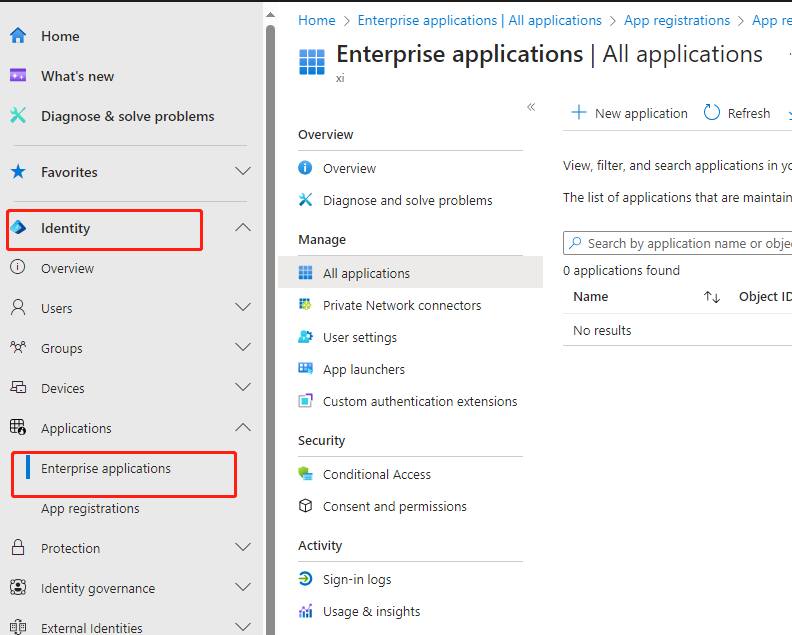The height and width of the screenshot is (635, 792).
Task: Click the Conditional Access shield icon
Action: [x=305, y=473]
